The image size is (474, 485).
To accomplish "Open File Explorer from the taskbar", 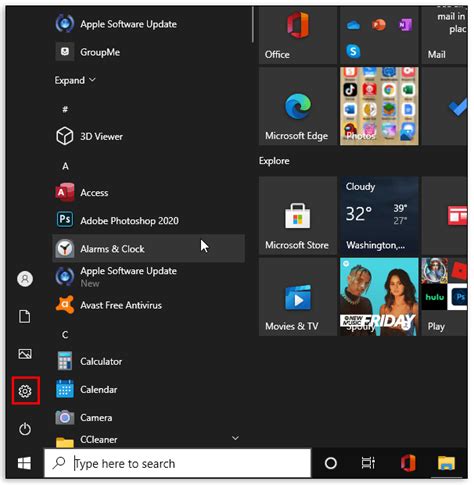I will [x=446, y=463].
